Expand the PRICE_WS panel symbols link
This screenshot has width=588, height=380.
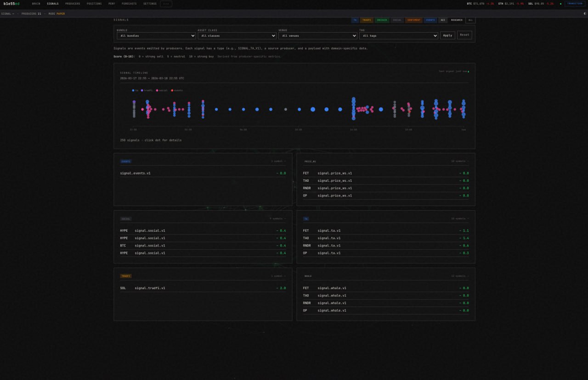click(x=460, y=161)
